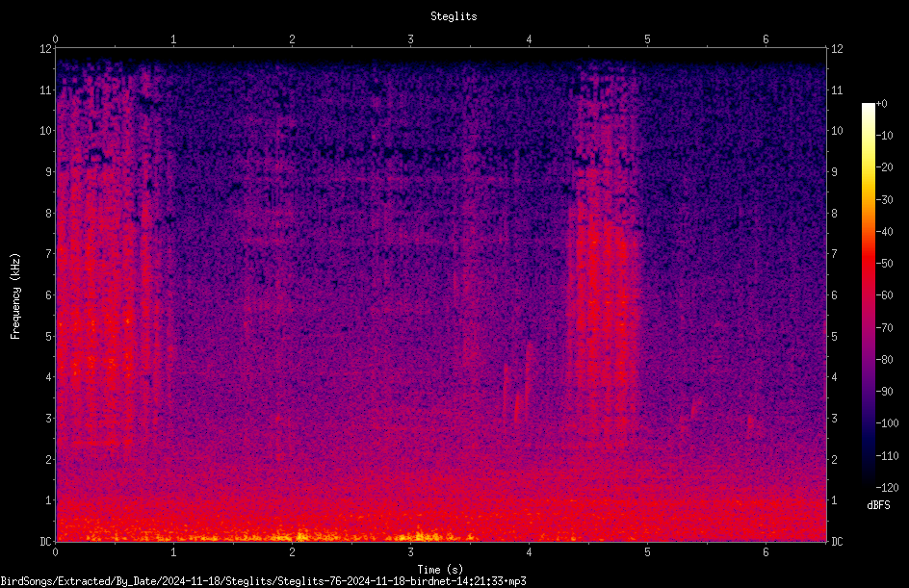Click the bright yellow low-frequency spot near 2 seconds

pos(300,535)
